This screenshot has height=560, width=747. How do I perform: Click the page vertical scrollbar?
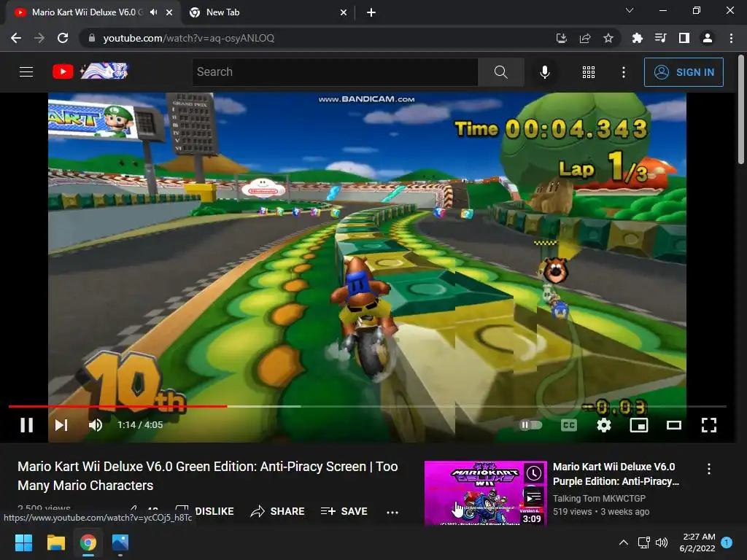[x=741, y=111]
